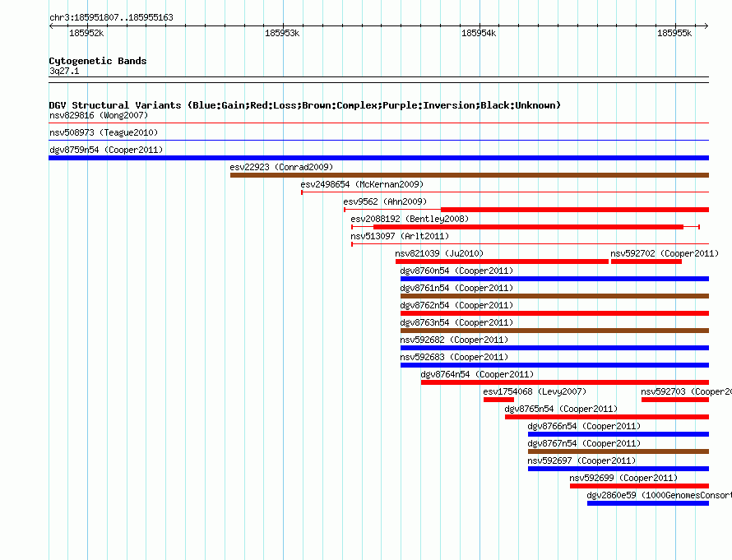
Task: Open the dgv8765n54 (Cooper2011) label
Action: coord(561,409)
